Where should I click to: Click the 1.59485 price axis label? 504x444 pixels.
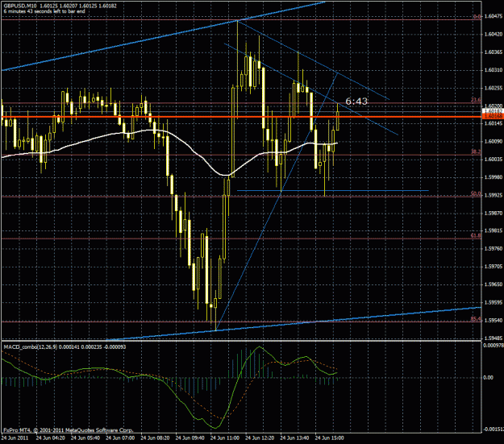pos(493,338)
